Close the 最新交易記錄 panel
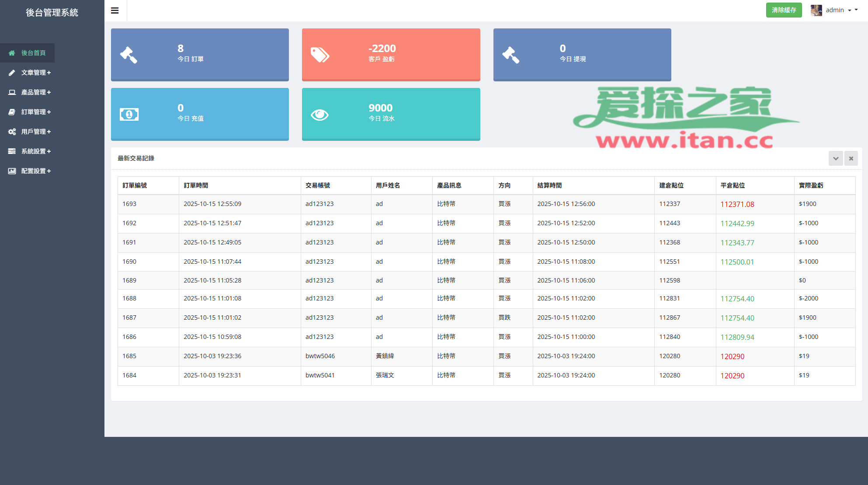The image size is (868, 485). click(x=851, y=158)
